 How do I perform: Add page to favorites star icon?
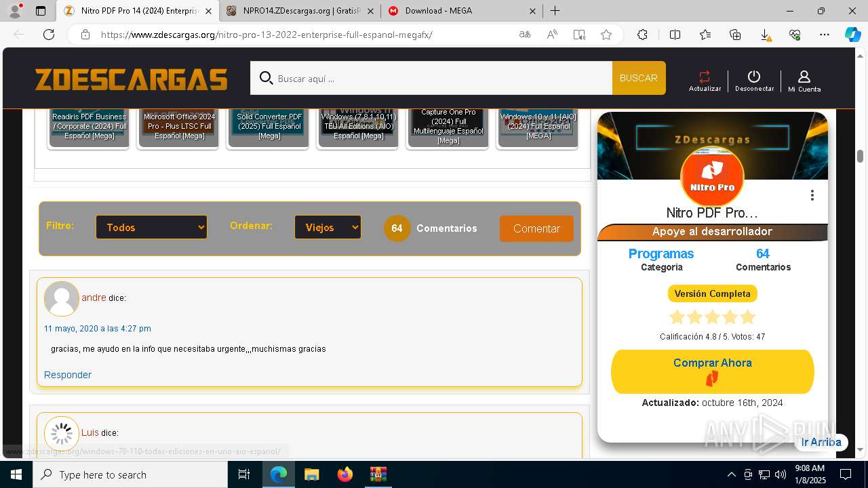pos(606,35)
